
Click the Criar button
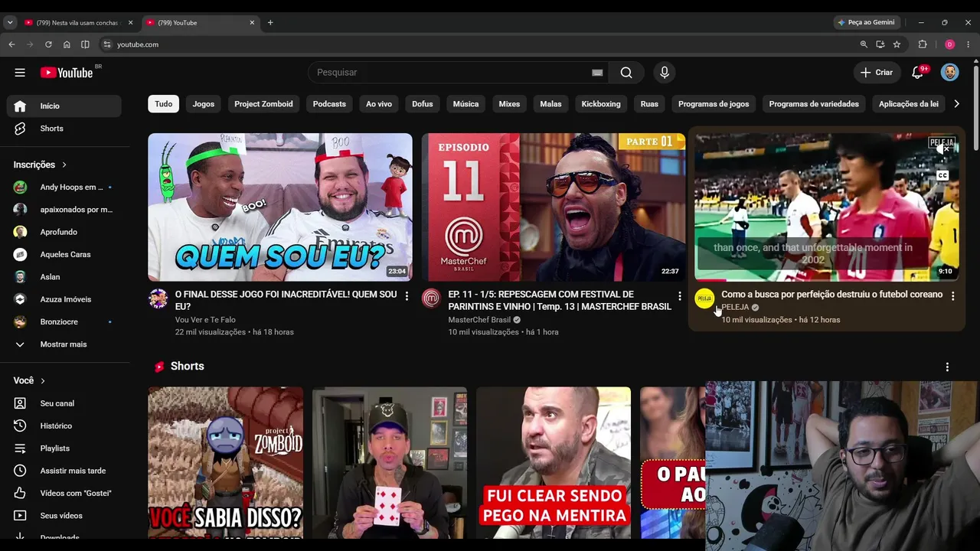click(x=877, y=73)
